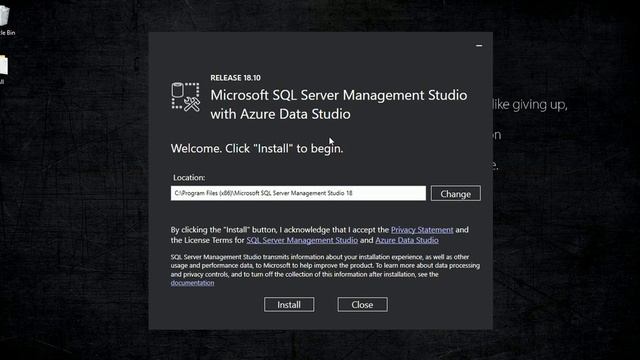Follow the documentation link
Image resolution: width=640 pixels, height=360 pixels.
click(x=192, y=283)
